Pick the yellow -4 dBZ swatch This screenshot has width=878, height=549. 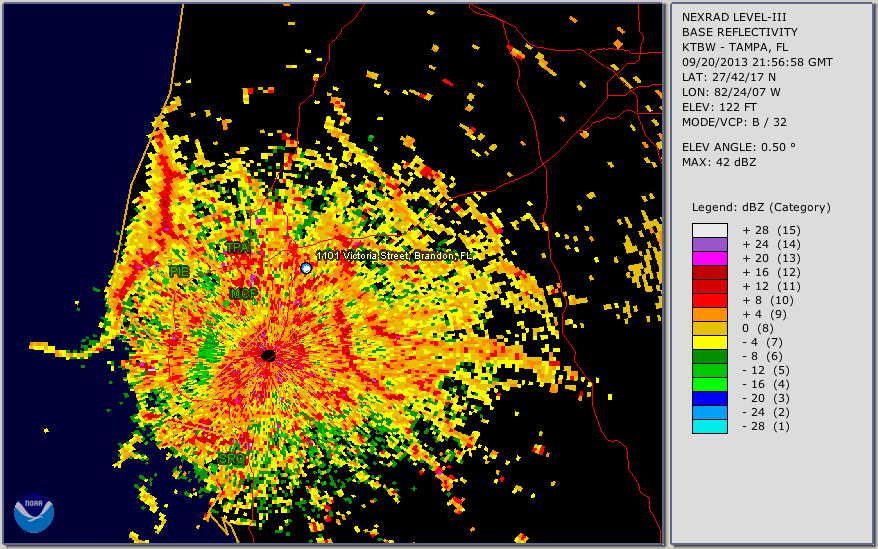click(x=710, y=342)
